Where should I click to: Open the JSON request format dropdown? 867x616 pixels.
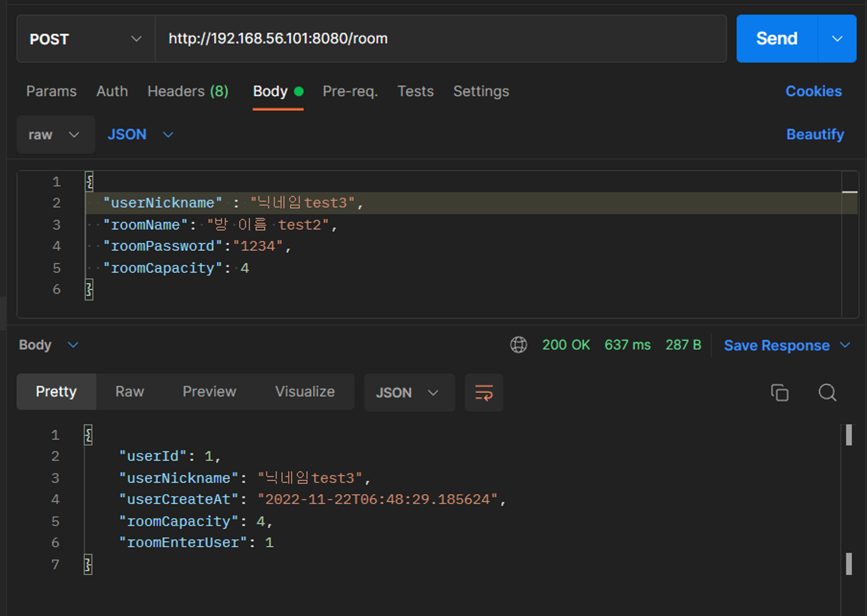click(140, 135)
